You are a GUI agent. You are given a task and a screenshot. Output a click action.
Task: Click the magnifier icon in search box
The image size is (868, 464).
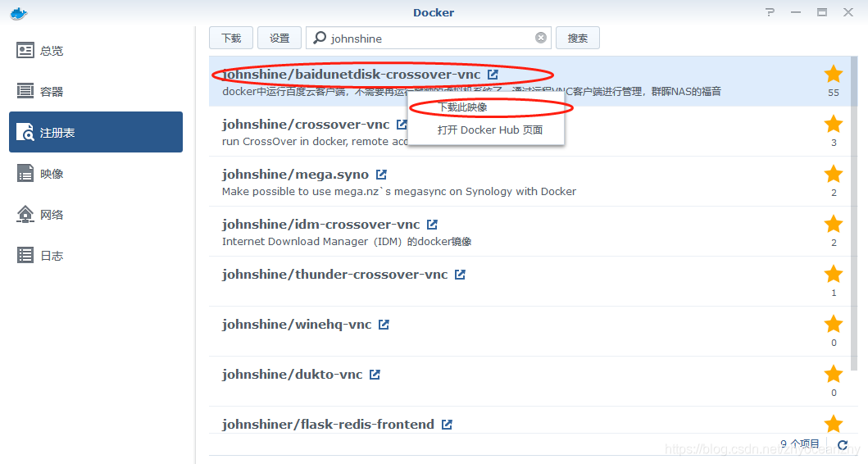320,38
